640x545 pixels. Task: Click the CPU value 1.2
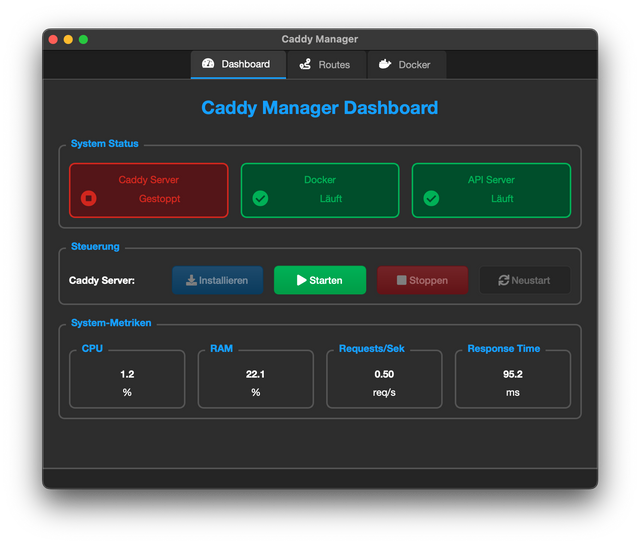127,374
